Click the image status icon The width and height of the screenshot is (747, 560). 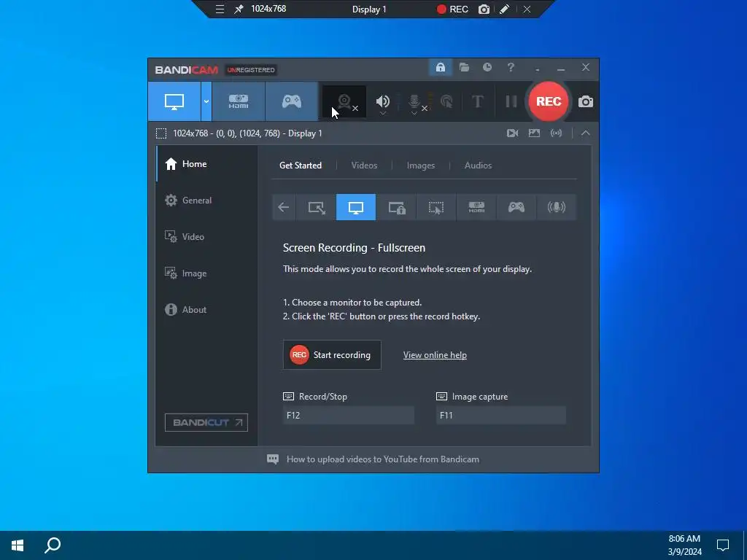[x=534, y=133]
